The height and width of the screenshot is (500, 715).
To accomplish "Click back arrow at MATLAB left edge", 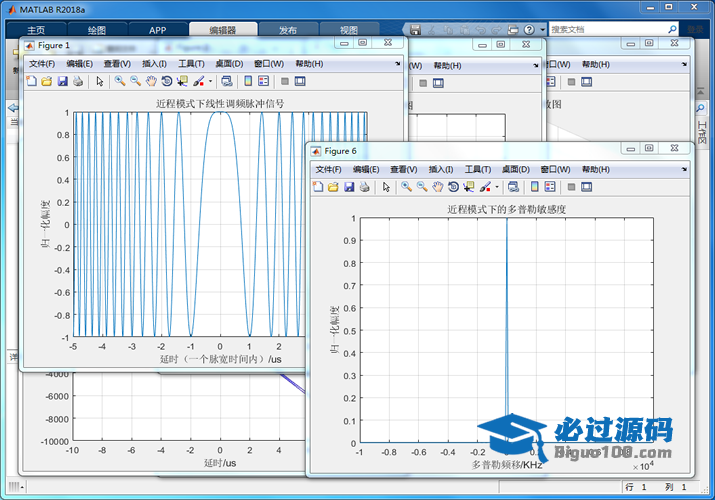I will point(13,108).
